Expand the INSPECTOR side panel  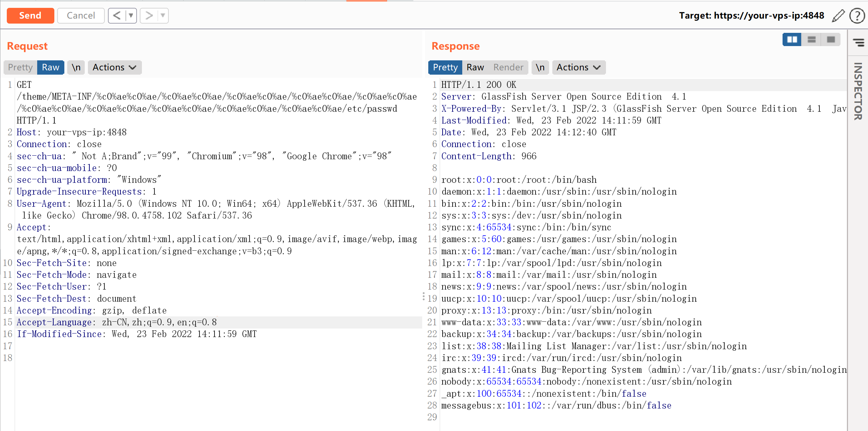coord(858,91)
